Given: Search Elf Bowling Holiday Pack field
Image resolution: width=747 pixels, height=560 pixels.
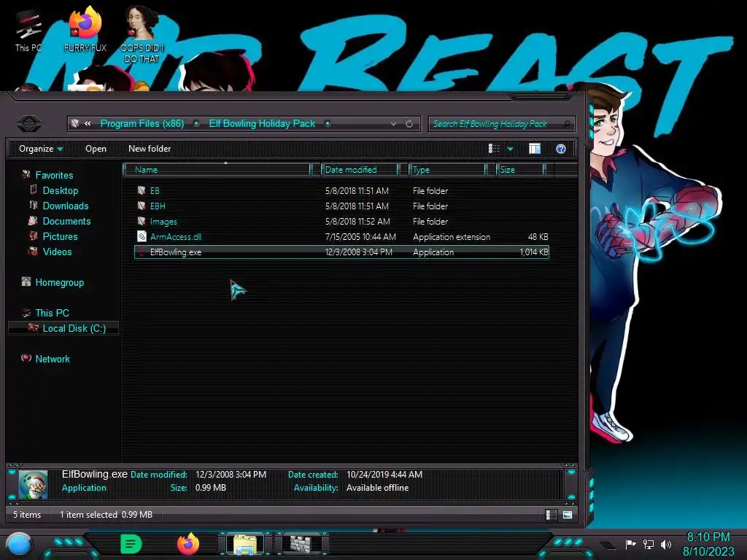Looking at the screenshot, I should pyautogui.click(x=502, y=124).
